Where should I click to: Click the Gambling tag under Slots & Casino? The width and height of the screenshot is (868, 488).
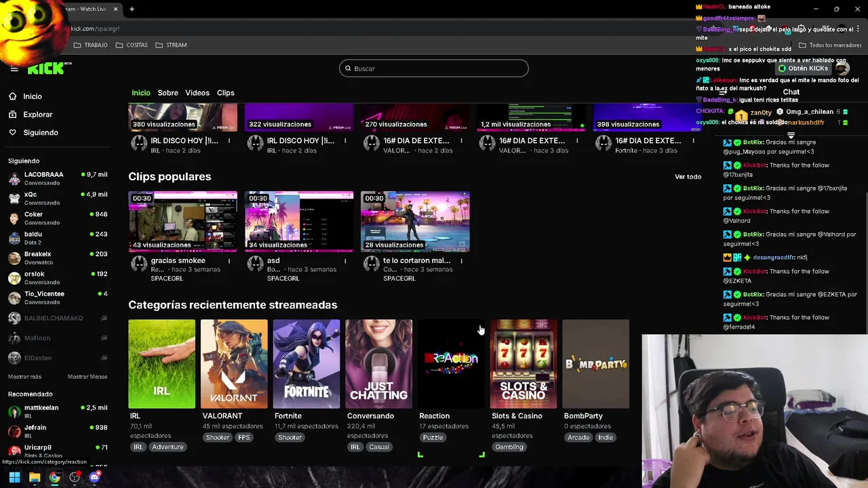click(x=509, y=447)
